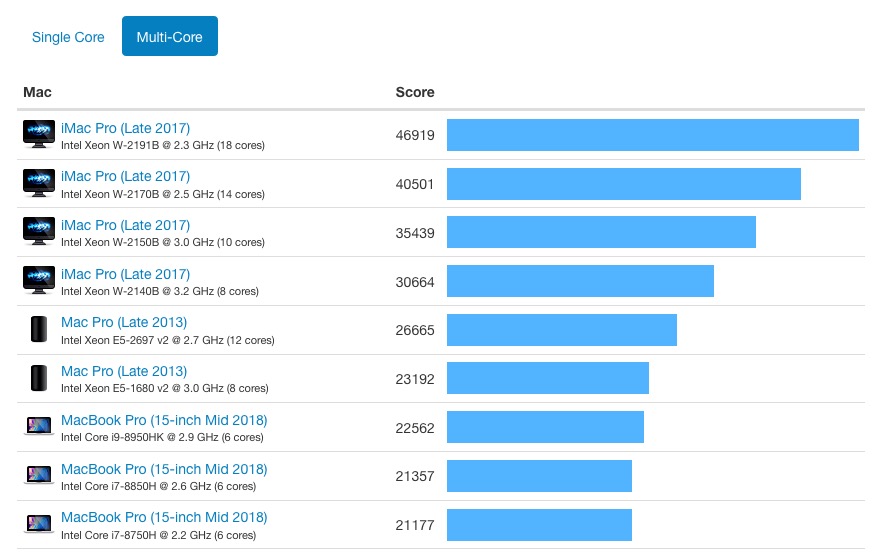Open iMac Pro link with 14 cores

pos(125,177)
